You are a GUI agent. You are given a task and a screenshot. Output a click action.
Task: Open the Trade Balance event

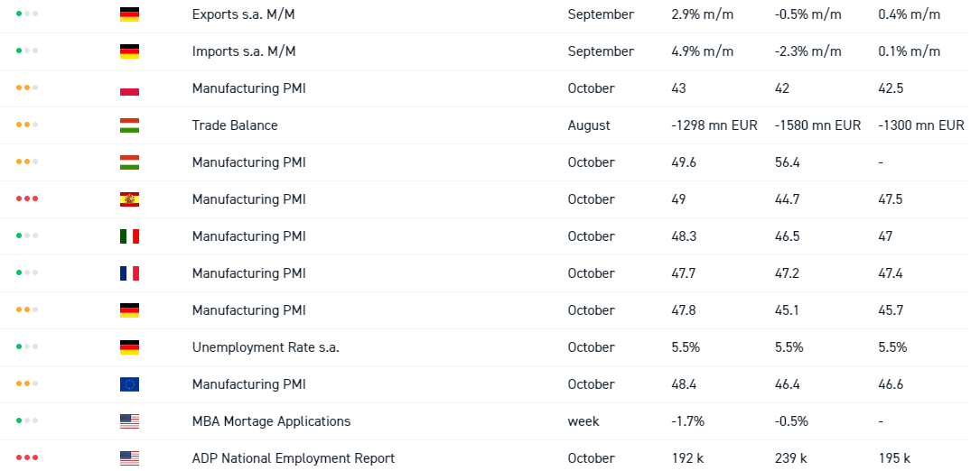(235, 125)
